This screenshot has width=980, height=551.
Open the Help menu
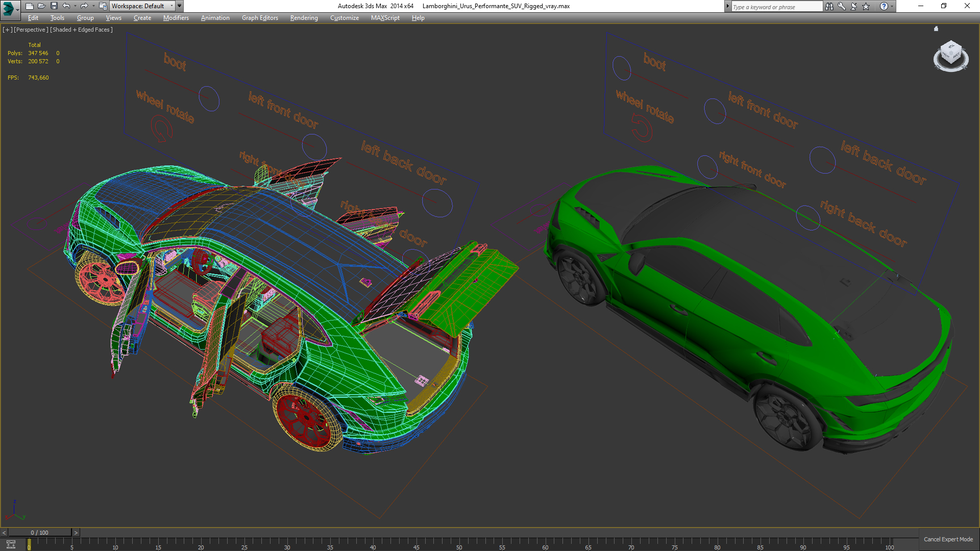point(418,18)
